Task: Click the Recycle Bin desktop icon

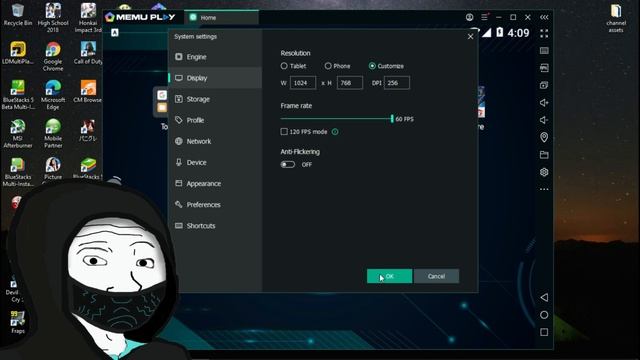Action: [18, 15]
